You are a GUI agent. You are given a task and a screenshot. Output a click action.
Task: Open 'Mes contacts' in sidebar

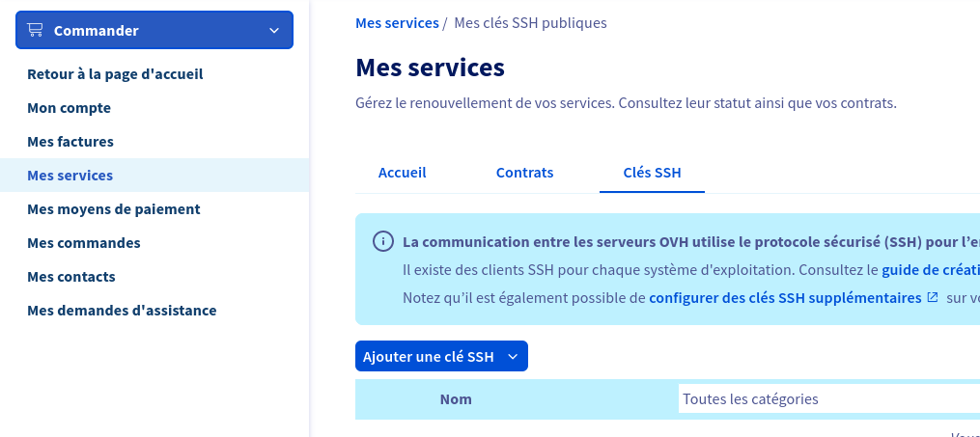click(x=71, y=277)
